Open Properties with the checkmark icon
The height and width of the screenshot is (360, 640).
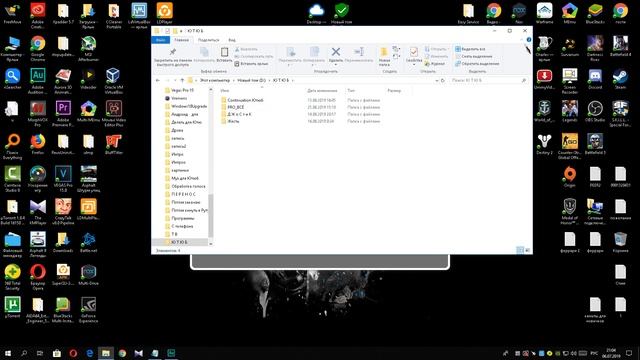coord(413,52)
